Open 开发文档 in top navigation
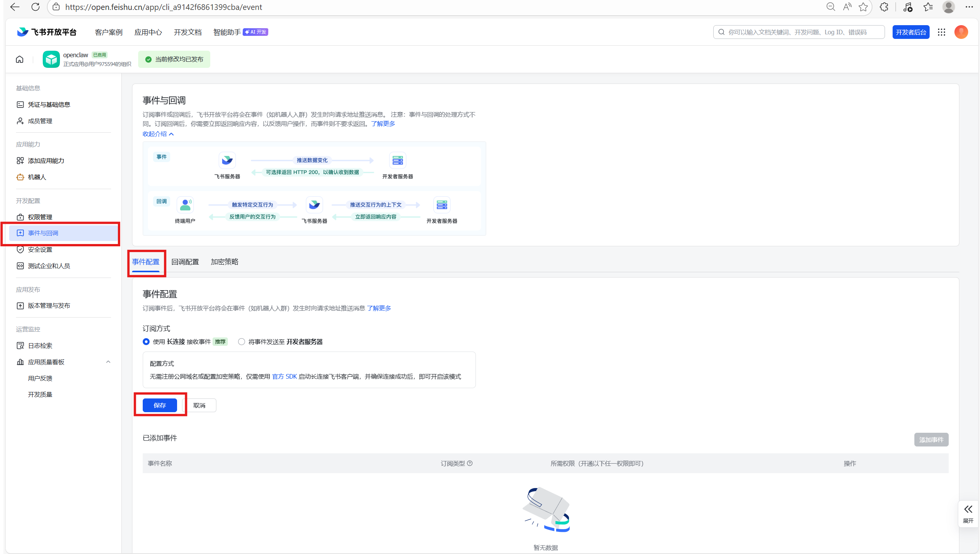 [x=187, y=32]
